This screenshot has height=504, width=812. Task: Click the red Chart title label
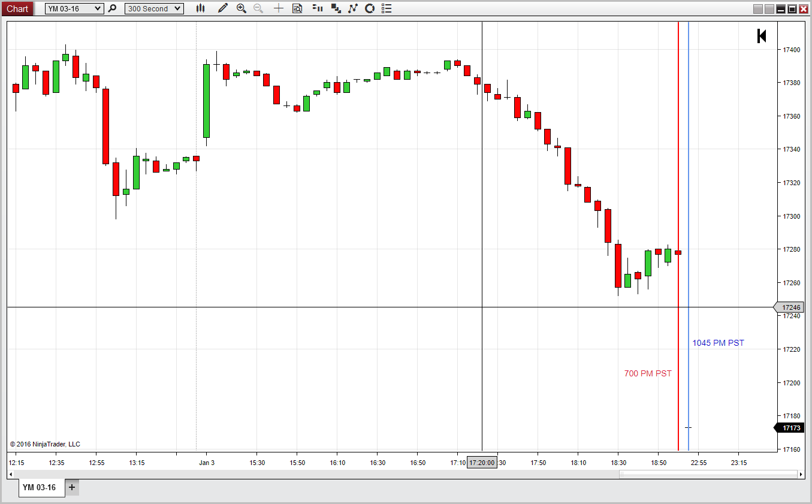17,8
